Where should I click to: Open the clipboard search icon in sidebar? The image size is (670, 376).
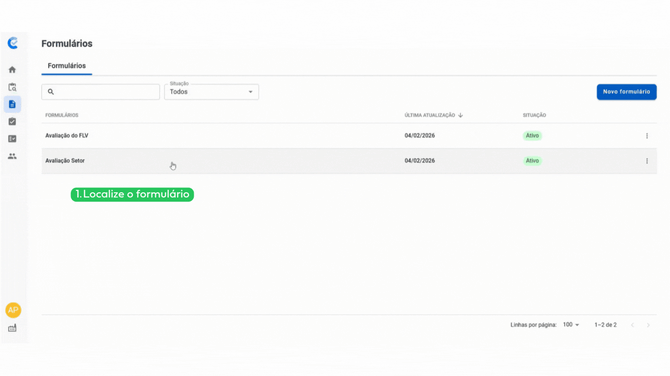(12, 87)
